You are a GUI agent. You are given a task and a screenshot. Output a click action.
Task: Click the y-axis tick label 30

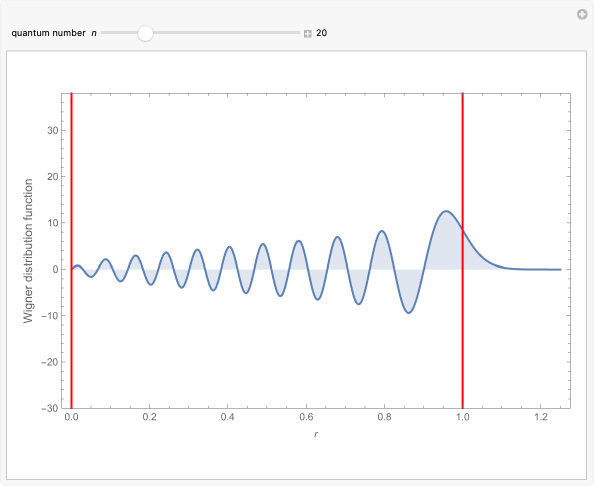pos(53,130)
